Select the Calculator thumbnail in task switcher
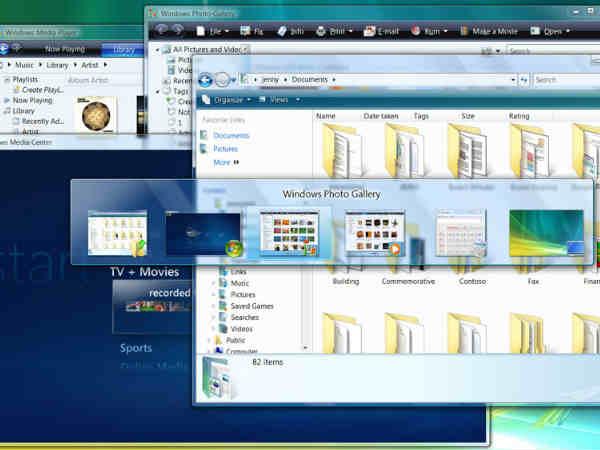 coord(460,234)
